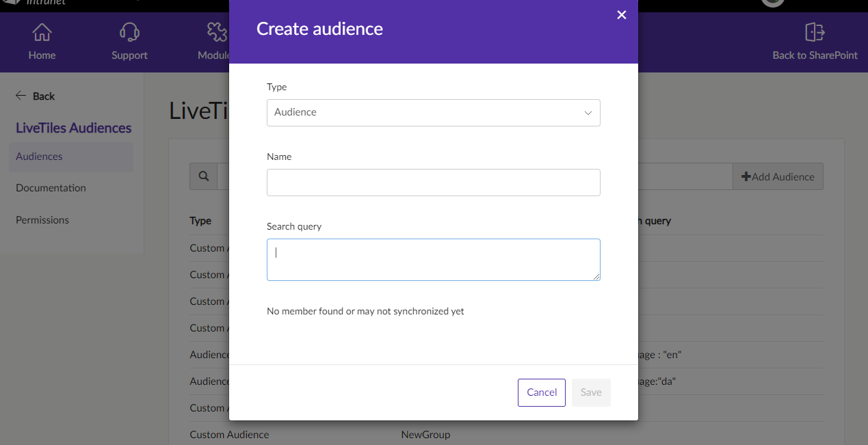Click the Support label in top navigation
Image resolution: width=868 pixels, height=445 pixels.
129,55
